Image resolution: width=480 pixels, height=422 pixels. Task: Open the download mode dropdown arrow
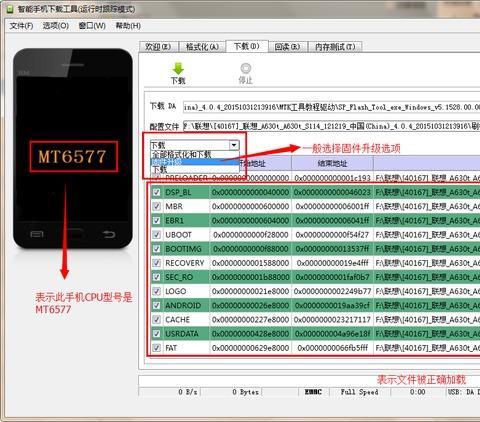(234, 145)
